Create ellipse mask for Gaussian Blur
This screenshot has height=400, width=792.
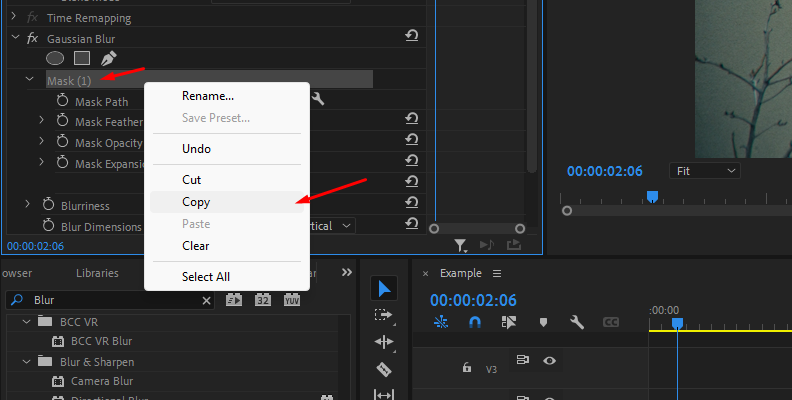(x=55, y=58)
